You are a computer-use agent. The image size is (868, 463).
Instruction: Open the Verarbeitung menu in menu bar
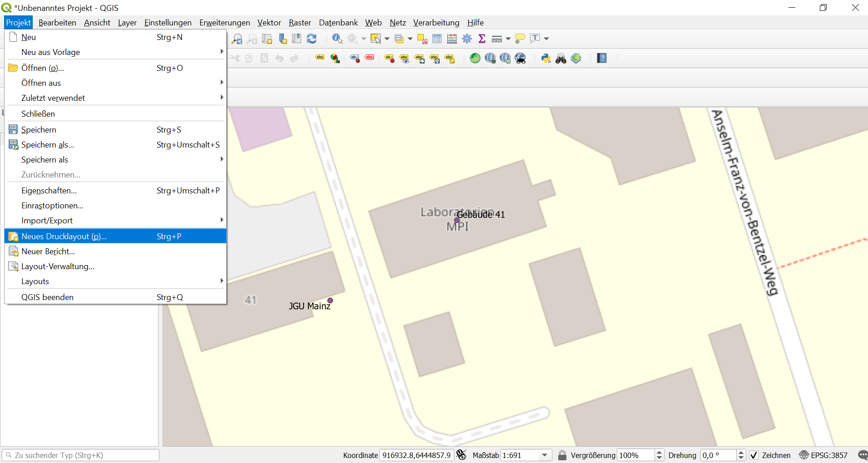click(x=436, y=23)
